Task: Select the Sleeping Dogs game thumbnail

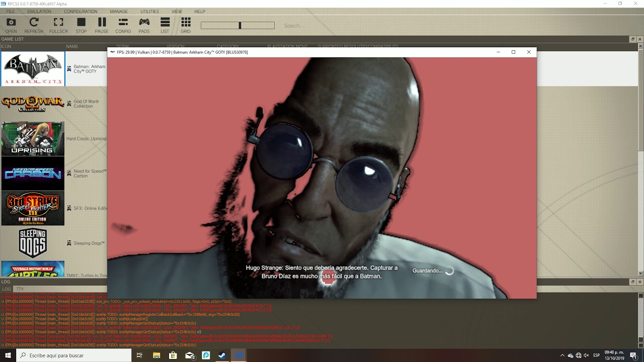Action: 33,243
